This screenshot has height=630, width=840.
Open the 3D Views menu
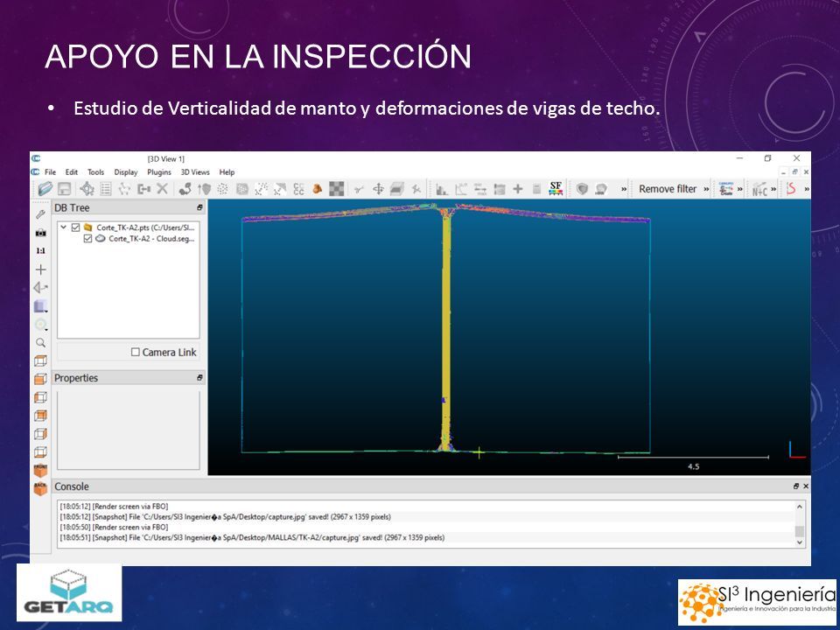point(195,172)
